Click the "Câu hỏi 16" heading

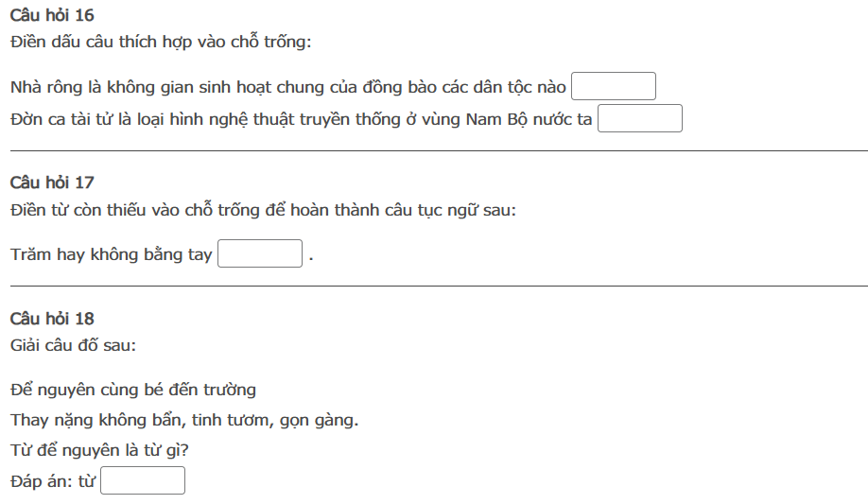pyautogui.click(x=52, y=15)
